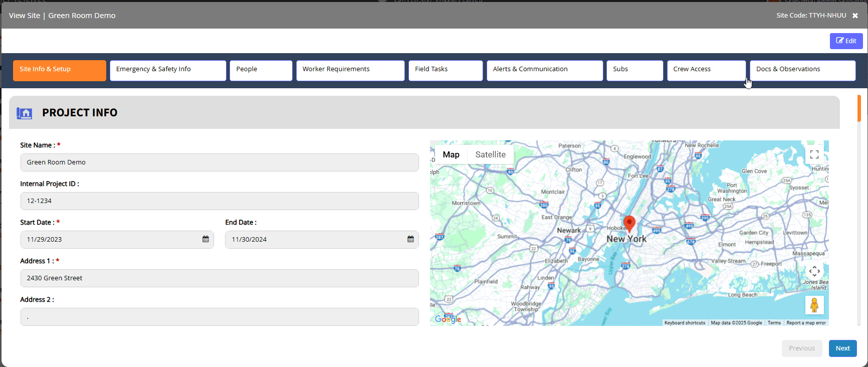Toggle fullscreen view on the map
This screenshot has width=868, height=367.
(x=814, y=154)
